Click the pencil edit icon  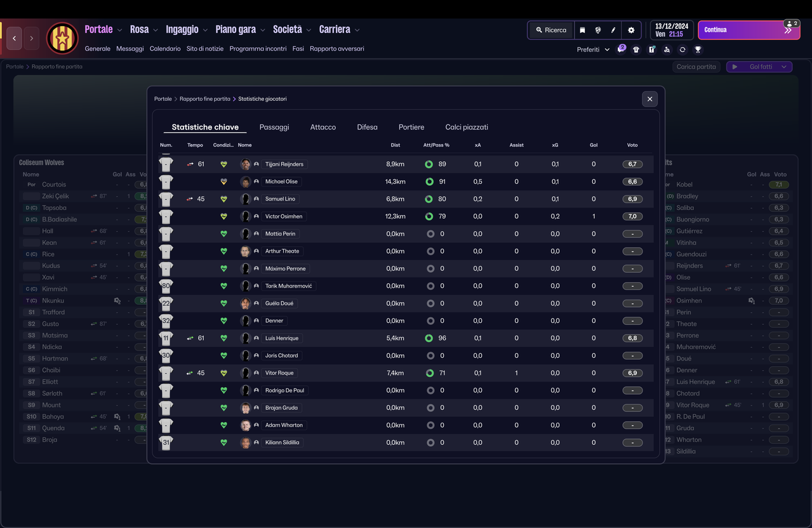pos(613,30)
